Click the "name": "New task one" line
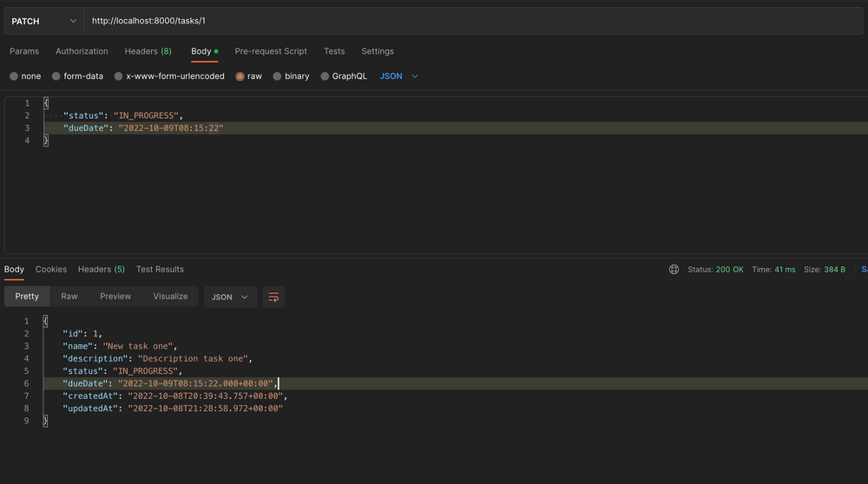 pos(120,346)
